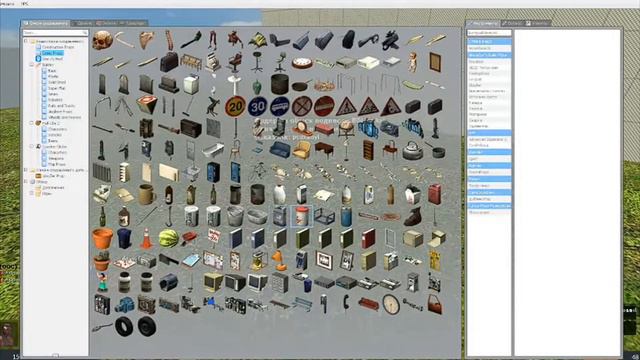The image size is (640, 360).
Task: Open the second tab of the right panel
Action: click(x=512, y=23)
